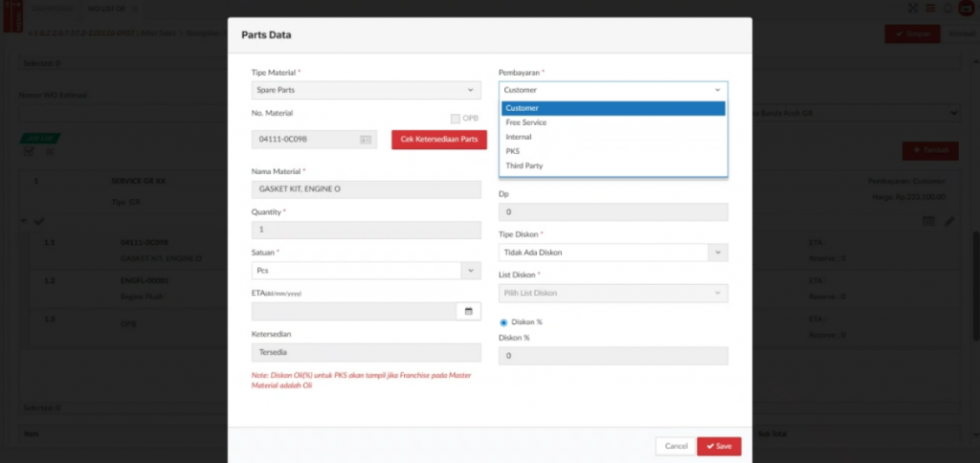Click the pencil edit icon in background row
Image resolution: width=980 pixels, height=463 pixels.
(x=949, y=221)
